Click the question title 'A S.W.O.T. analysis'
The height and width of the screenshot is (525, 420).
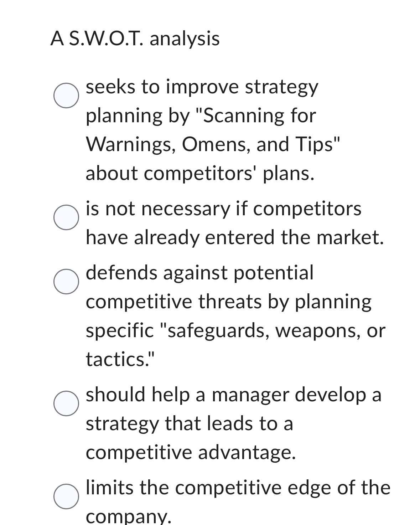[135, 38]
